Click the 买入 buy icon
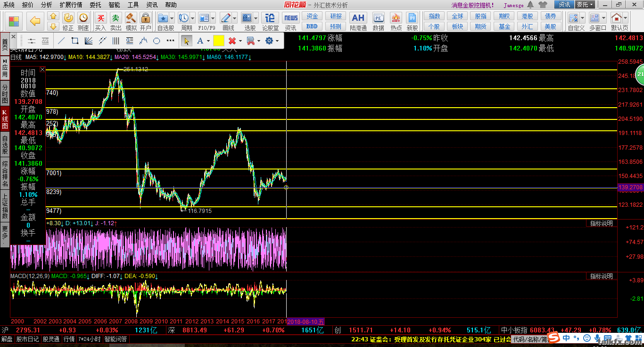The image size is (644, 347). (100, 21)
